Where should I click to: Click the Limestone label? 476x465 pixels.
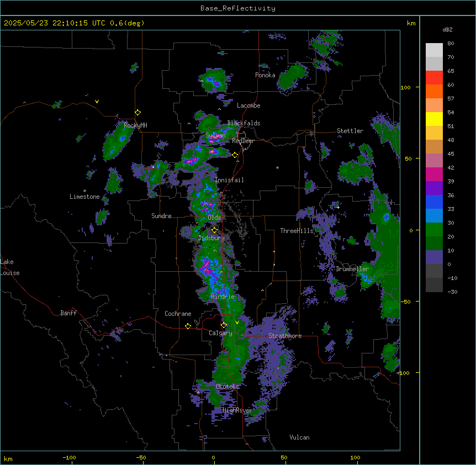pos(84,197)
